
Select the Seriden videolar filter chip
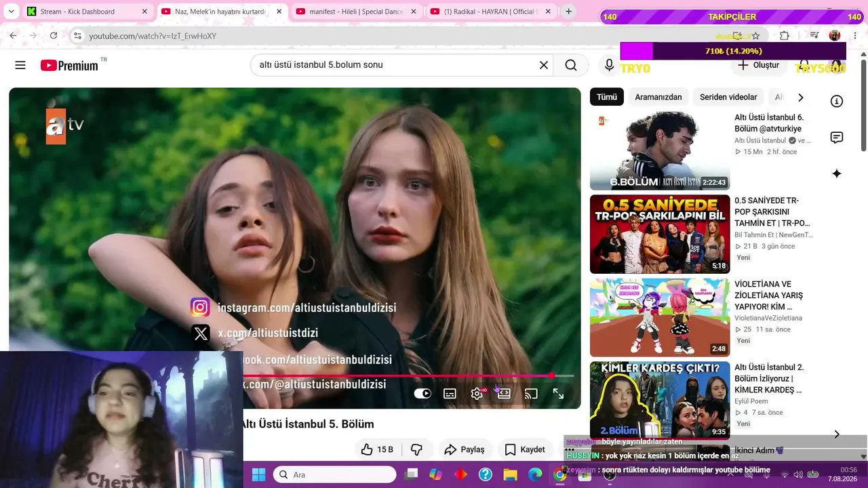[x=728, y=97]
